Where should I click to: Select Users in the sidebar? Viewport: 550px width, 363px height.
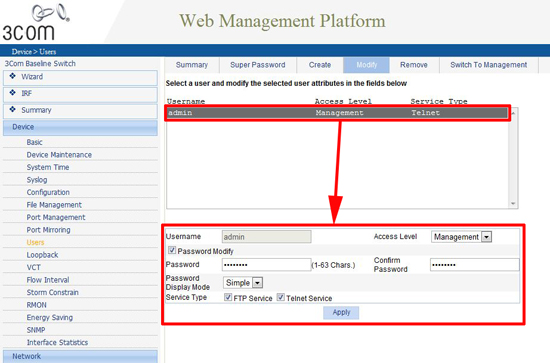click(35, 242)
